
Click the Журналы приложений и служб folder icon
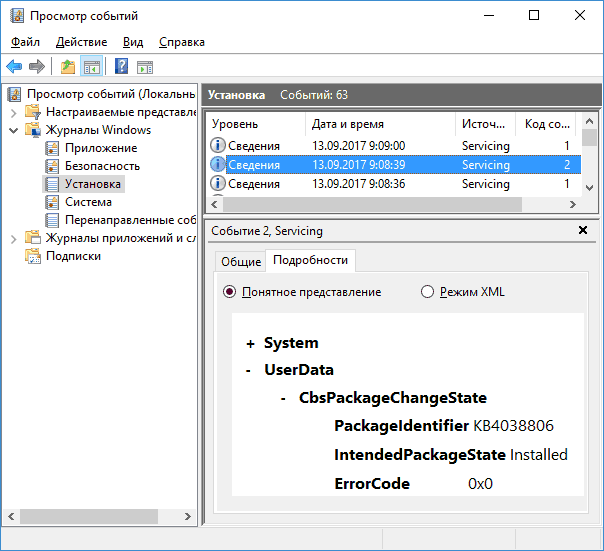(x=33, y=238)
